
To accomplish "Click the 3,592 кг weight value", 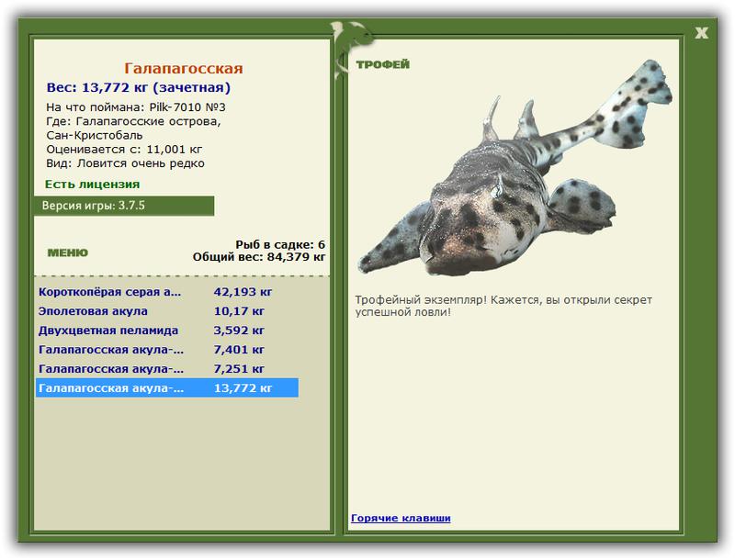I will pos(239,330).
